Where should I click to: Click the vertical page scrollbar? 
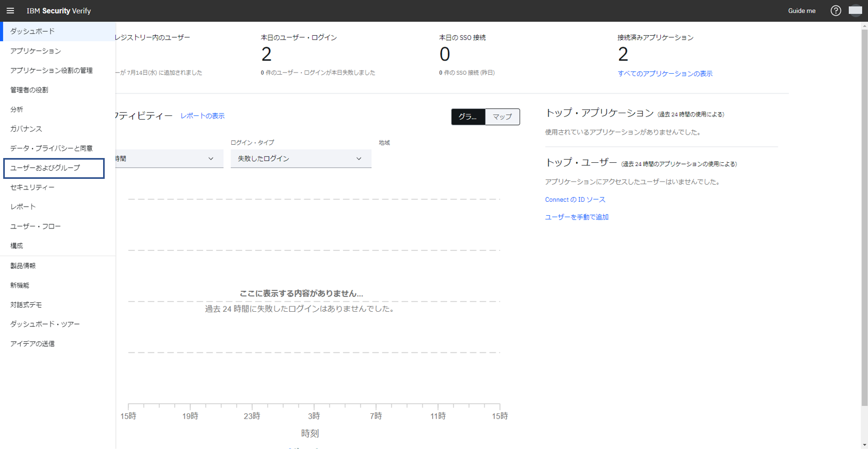tap(864, 218)
